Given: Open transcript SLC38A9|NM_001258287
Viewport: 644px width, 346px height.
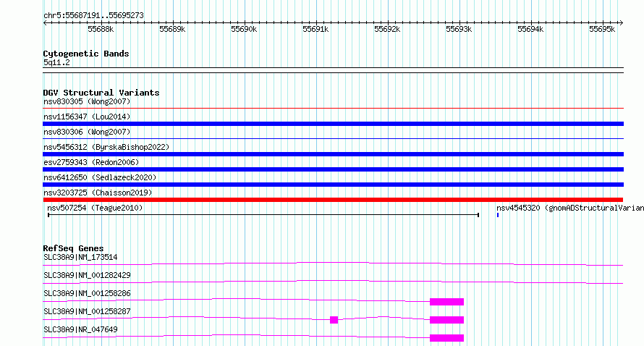Looking at the screenshot, I should click(87, 311).
